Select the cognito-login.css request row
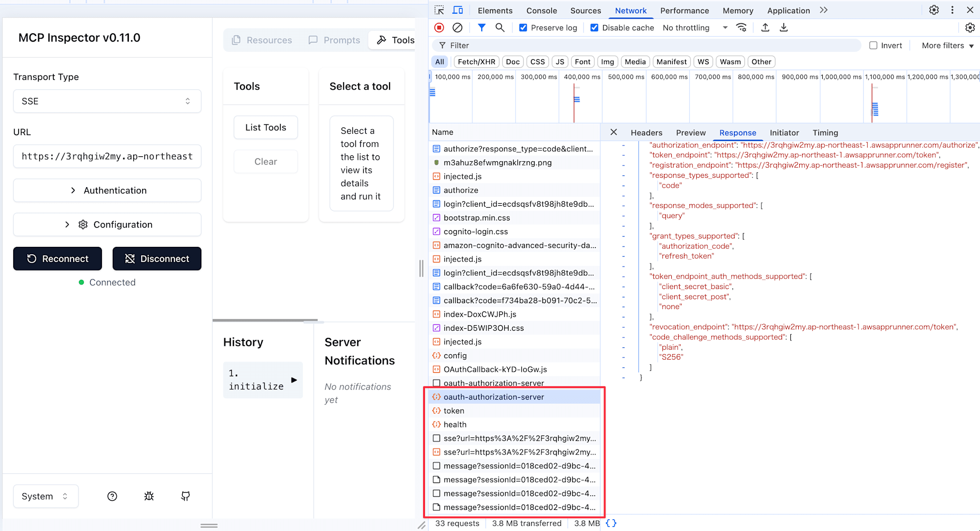The image size is (980, 531). pyautogui.click(x=514, y=231)
